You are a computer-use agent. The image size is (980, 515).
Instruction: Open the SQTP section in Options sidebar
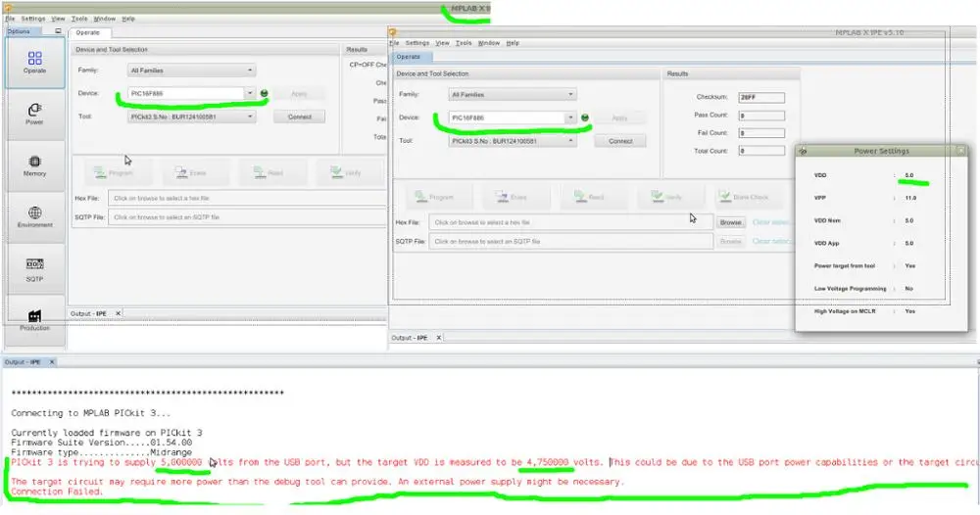(35, 269)
